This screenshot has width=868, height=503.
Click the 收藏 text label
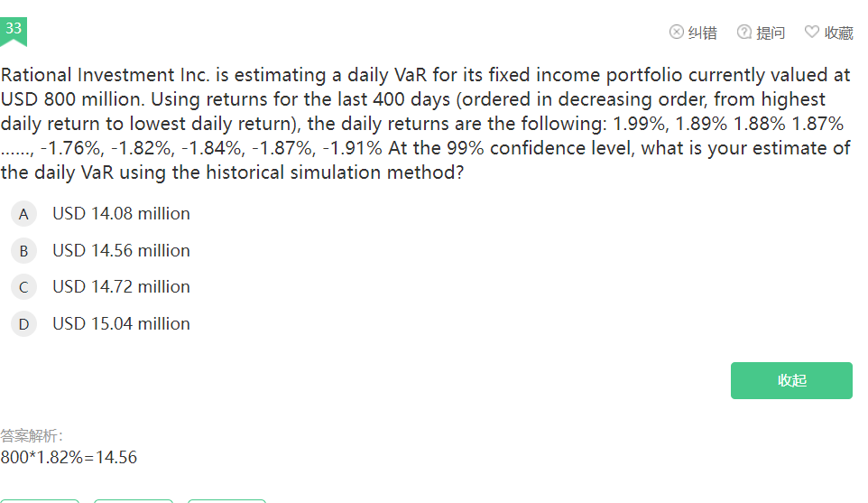coord(838,33)
